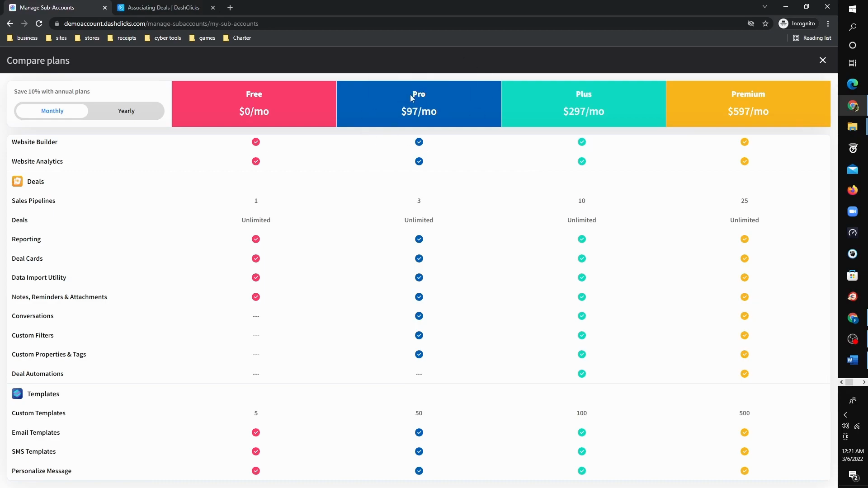The width and height of the screenshot is (868, 488).
Task: Open Mail app from taskbar
Action: click(x=853, y=169)
